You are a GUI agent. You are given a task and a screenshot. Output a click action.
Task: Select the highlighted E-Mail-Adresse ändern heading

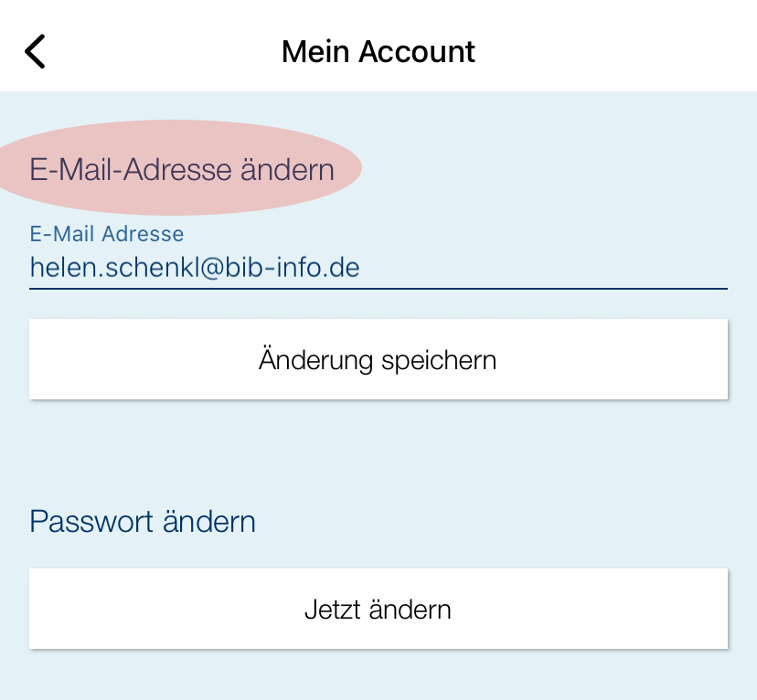click(182, 169)
